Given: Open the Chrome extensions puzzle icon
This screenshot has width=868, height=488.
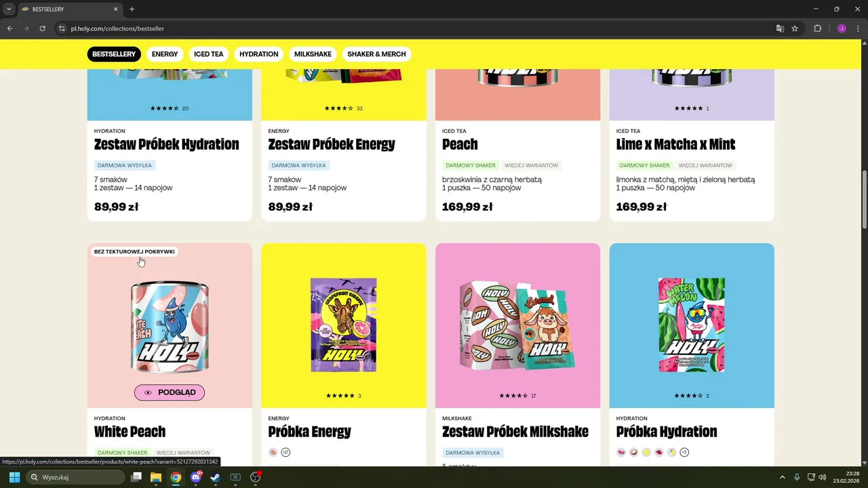Looking at the screenshot, I should click(817, 28).
